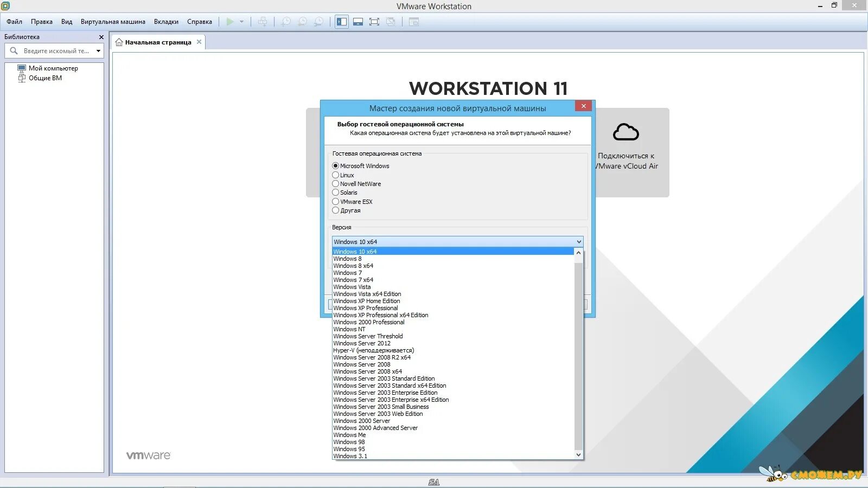Enable Unity mode with the diagonal-window icon
868x488 pixels.
tap(390, 22)
